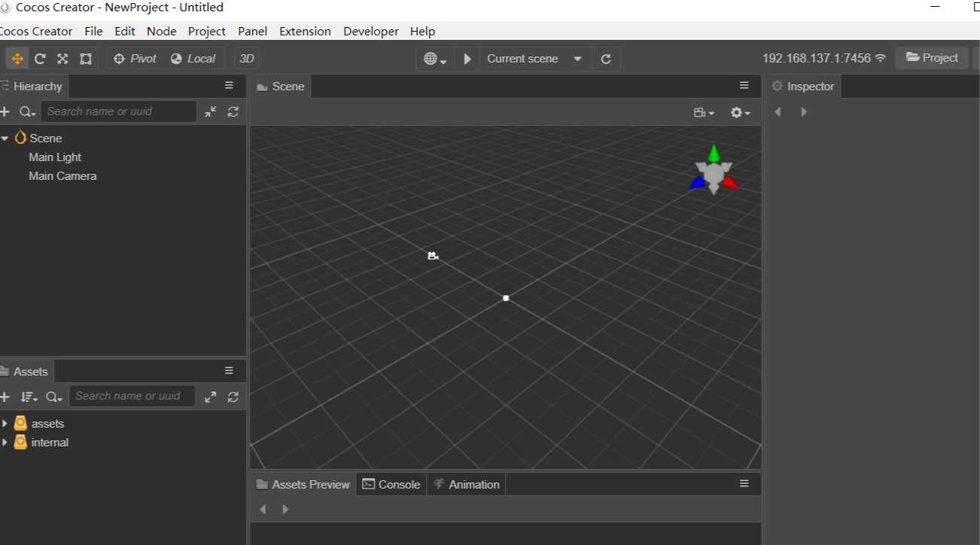Create a new asset with plus icon

coord(5,397)
